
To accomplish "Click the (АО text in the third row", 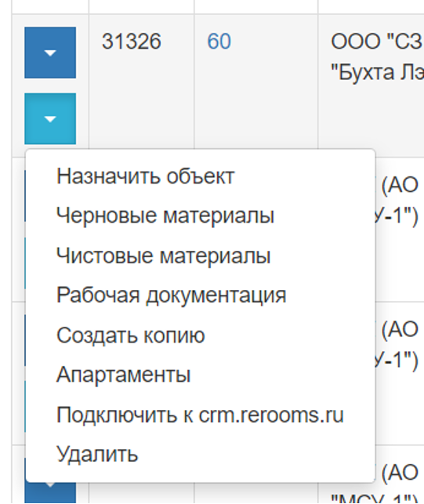I will (400, 329).
